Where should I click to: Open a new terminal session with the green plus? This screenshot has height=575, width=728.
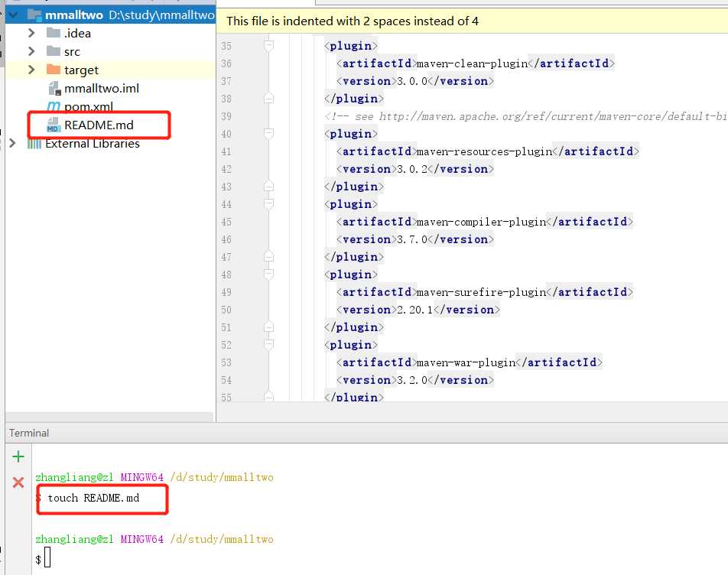(x=18, y=457)
